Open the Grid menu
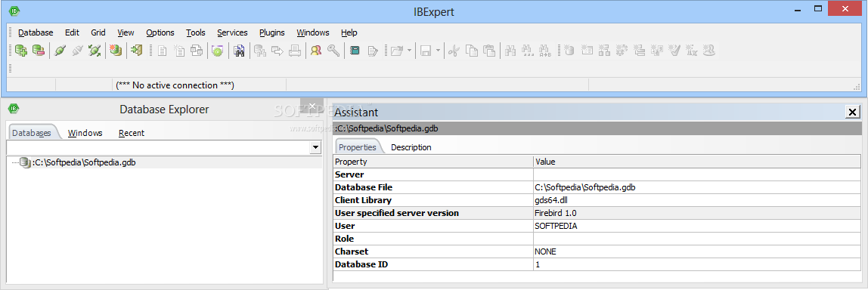The width and height of the screenshot is (868, 290). pos(98,32)
